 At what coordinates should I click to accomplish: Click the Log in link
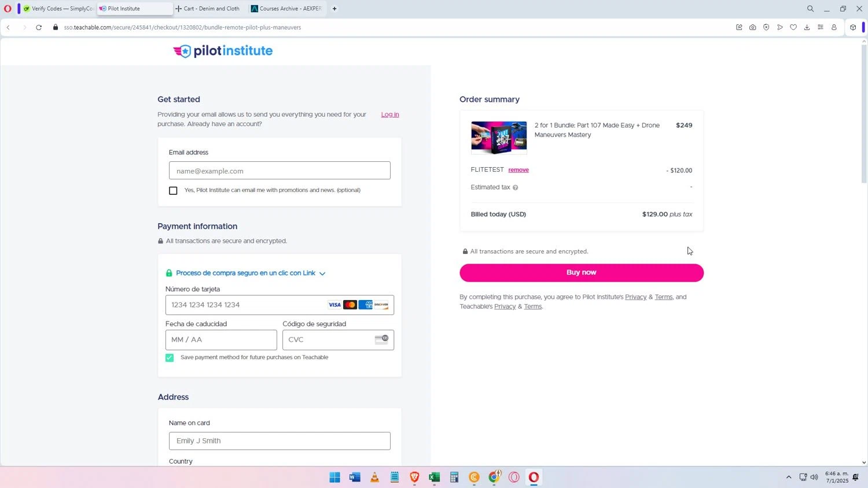pos(390,114)
